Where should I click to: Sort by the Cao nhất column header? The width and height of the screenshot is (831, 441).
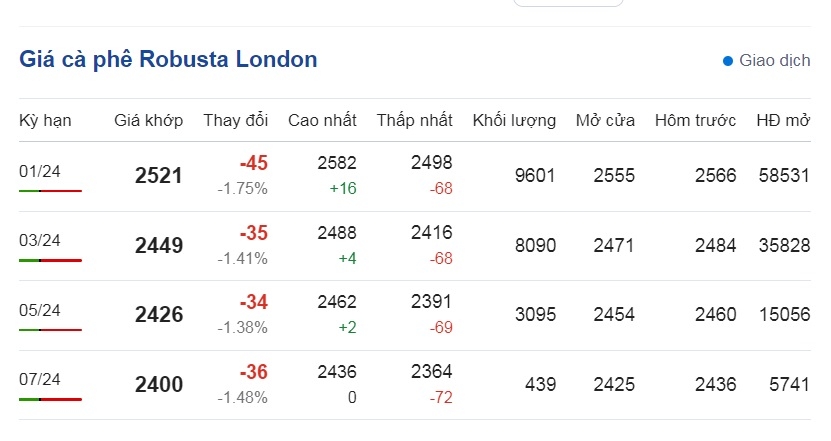[322, 120]
